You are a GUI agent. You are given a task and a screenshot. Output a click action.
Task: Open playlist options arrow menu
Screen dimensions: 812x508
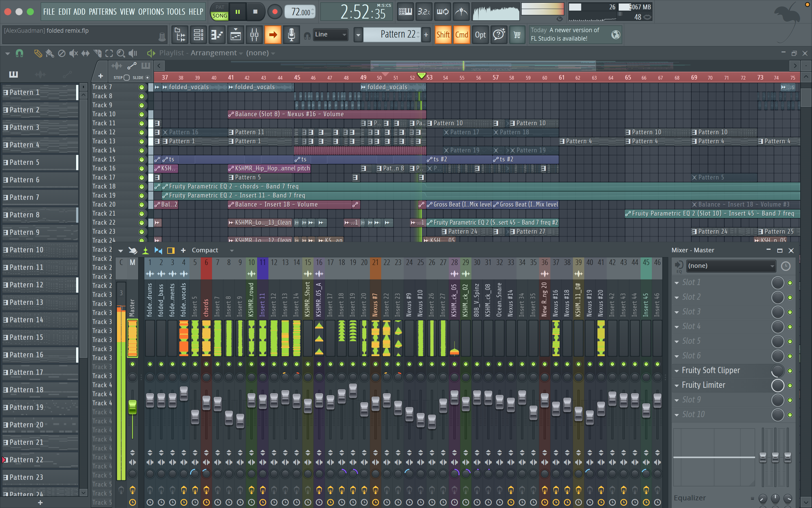coord(7,53)
